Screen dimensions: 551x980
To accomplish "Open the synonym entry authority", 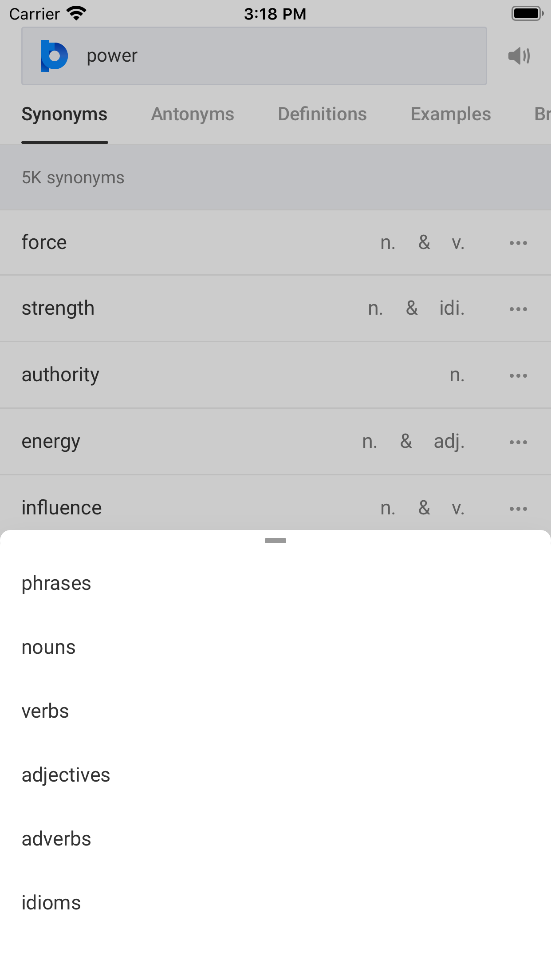I will click(61, 375).
